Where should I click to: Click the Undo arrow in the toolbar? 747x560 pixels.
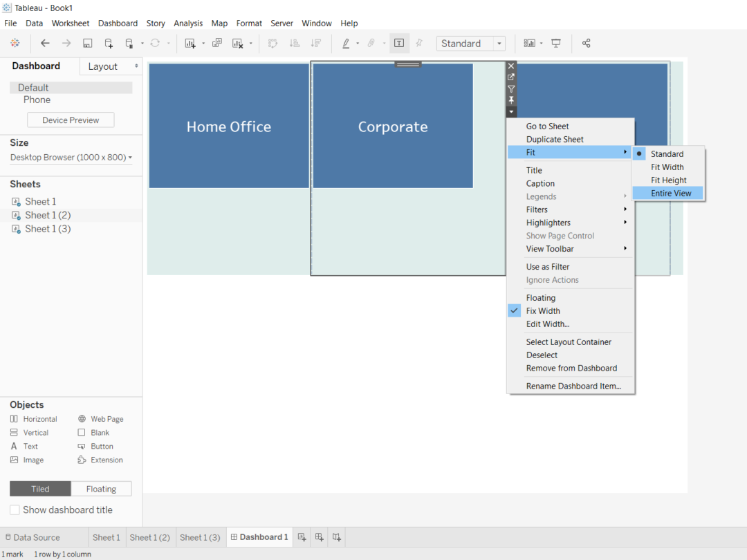46,43
